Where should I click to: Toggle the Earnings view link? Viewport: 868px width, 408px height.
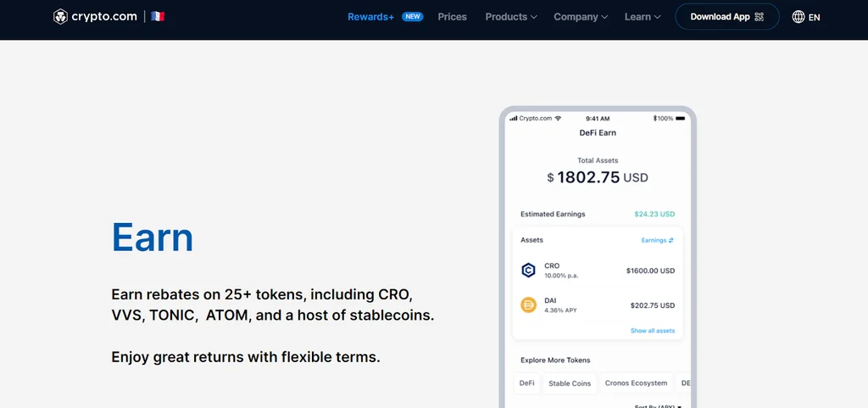[658, 240]
